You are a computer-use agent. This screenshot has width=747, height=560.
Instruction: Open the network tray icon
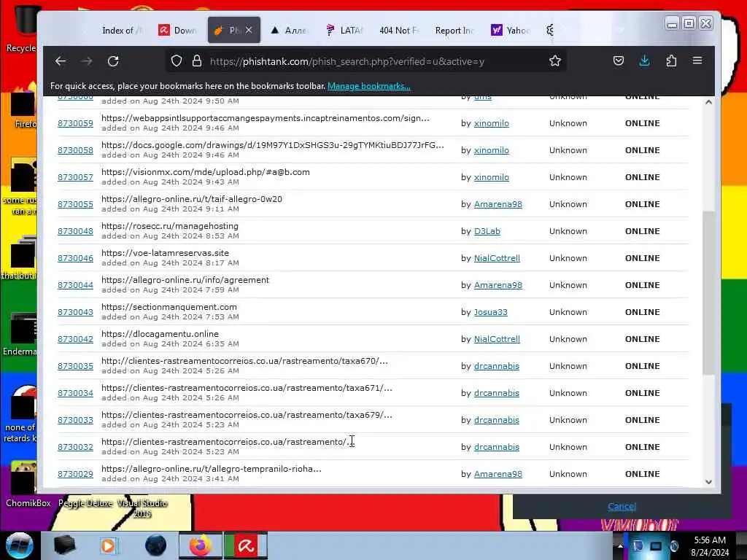[x=656, y=545]
